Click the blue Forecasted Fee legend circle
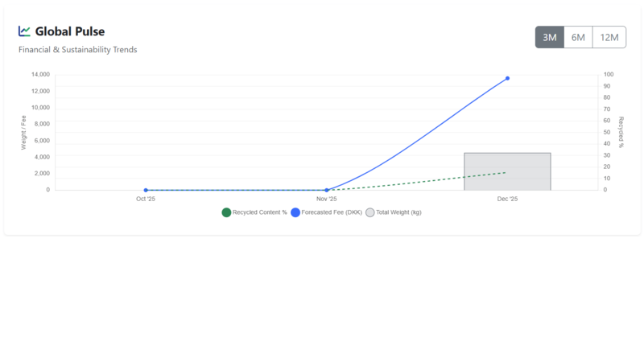This screenshot has height=362, width=644. (295, 212)
